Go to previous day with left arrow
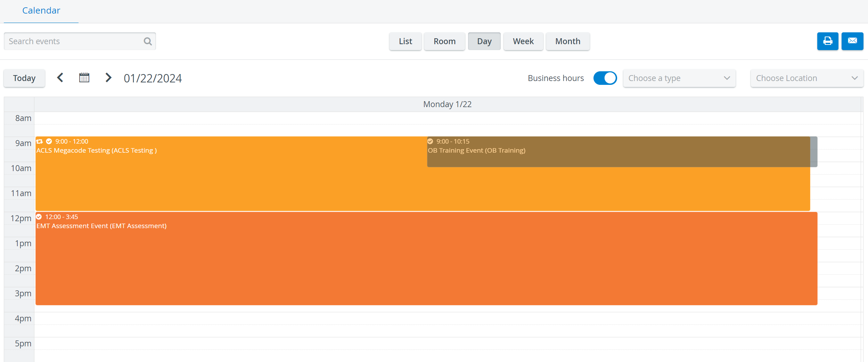Screen dimensions: 868x362 (60, 78)
